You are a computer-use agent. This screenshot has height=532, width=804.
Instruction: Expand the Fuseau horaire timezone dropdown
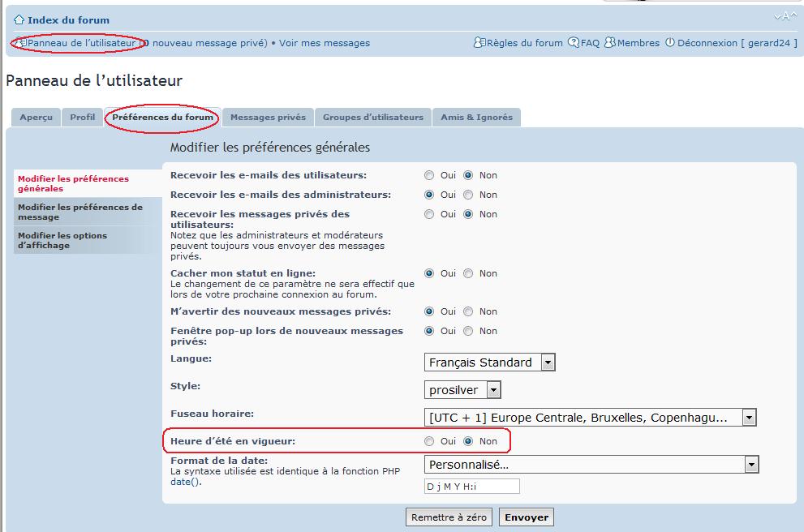click(590, 418)
